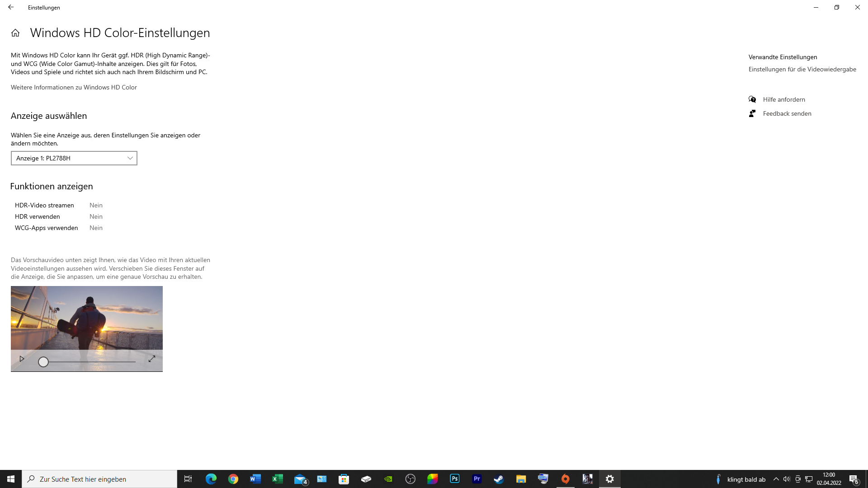The height and width of the screenshot is (488, 868).
Task: Click the home icon beside the page title
Action: click(x=15, y=33)
